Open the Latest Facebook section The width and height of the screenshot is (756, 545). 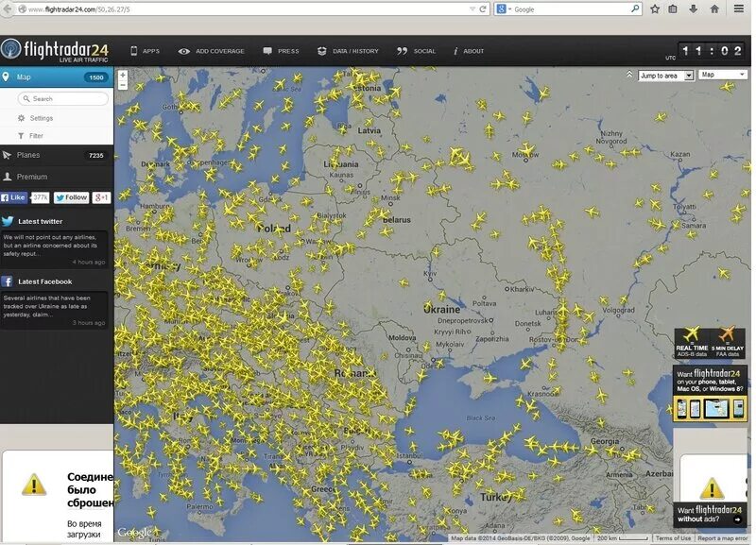43,281
